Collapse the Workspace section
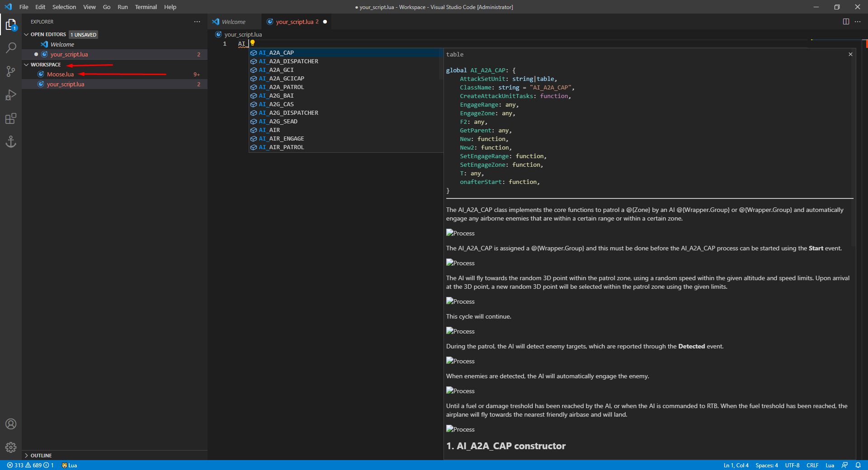Screen dimensions: 868x470 pyautogui.click(x=43, y=65)
